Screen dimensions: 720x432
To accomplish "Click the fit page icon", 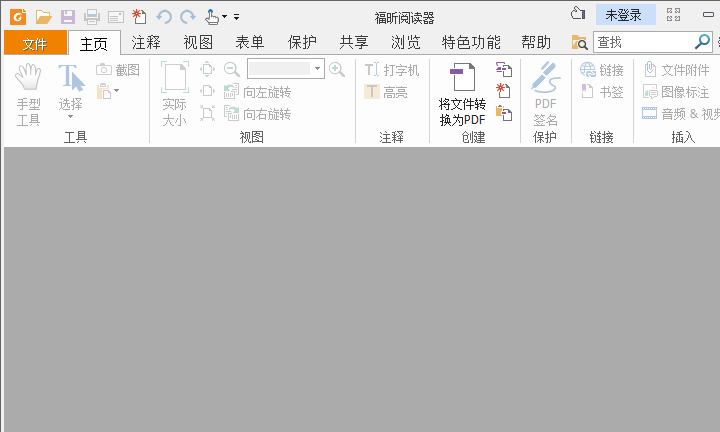I will click(208, 69).
